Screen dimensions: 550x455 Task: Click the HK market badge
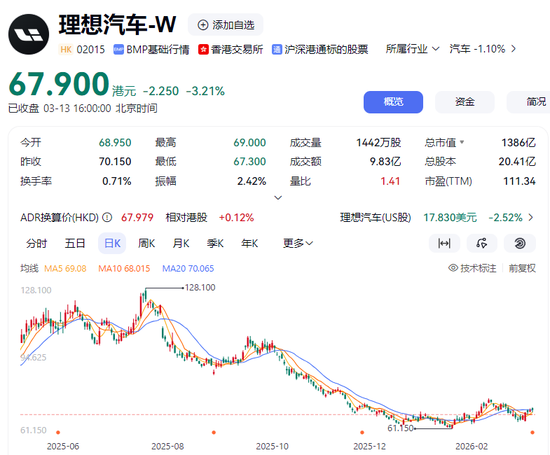click(66, 49)
